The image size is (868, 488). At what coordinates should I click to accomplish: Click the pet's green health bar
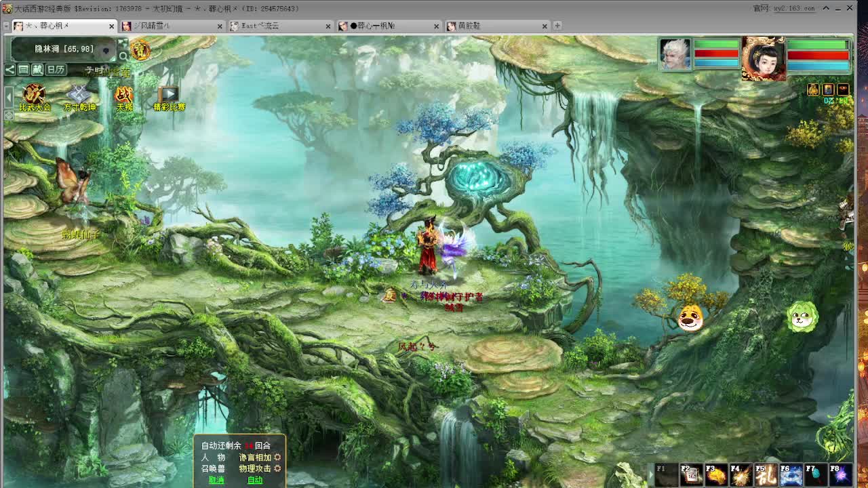click(x=716, y=45)
